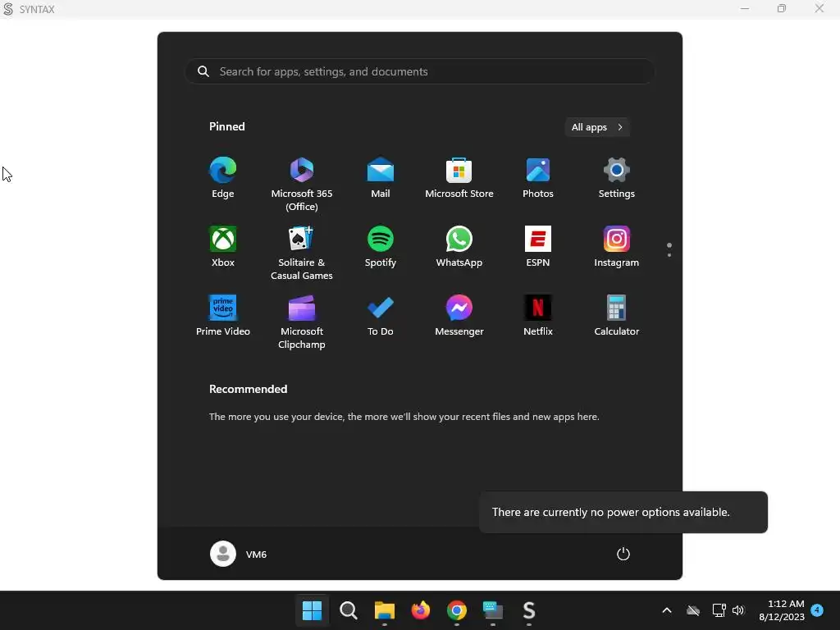Click the Pinned section heading
The image size is (840, 630).
click(226, 126)
